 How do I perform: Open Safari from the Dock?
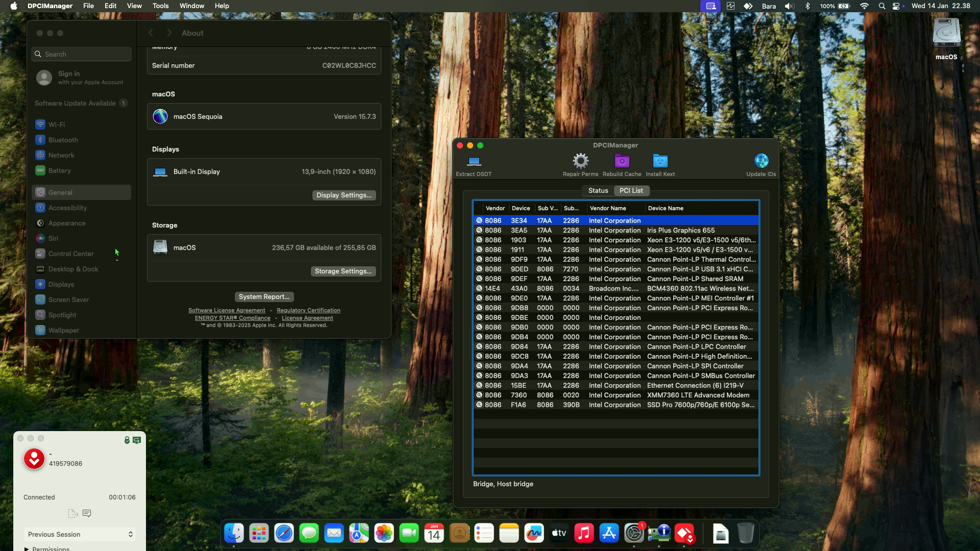click(x=284, y=534)
